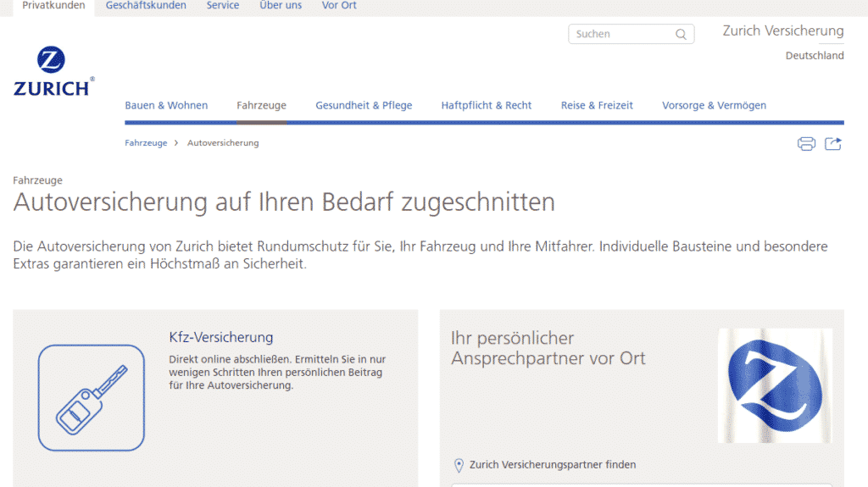
Task: Open the Haftpflicht & Recht menu
Action: pyautogui.click(x=486, y=105)
